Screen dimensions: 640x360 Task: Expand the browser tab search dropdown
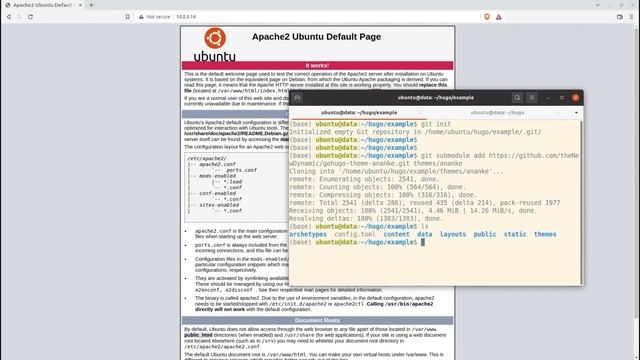[x=598, y=5]
